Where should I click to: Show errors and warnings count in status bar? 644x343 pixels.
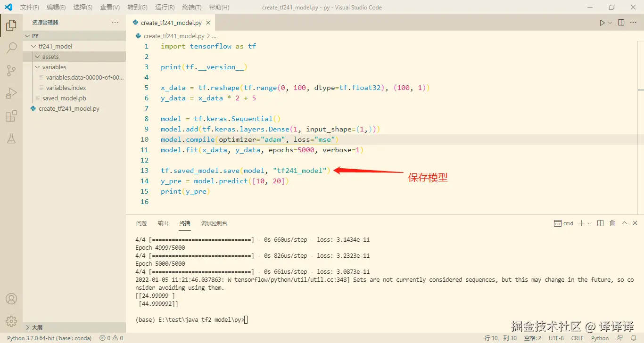(111, 338)
